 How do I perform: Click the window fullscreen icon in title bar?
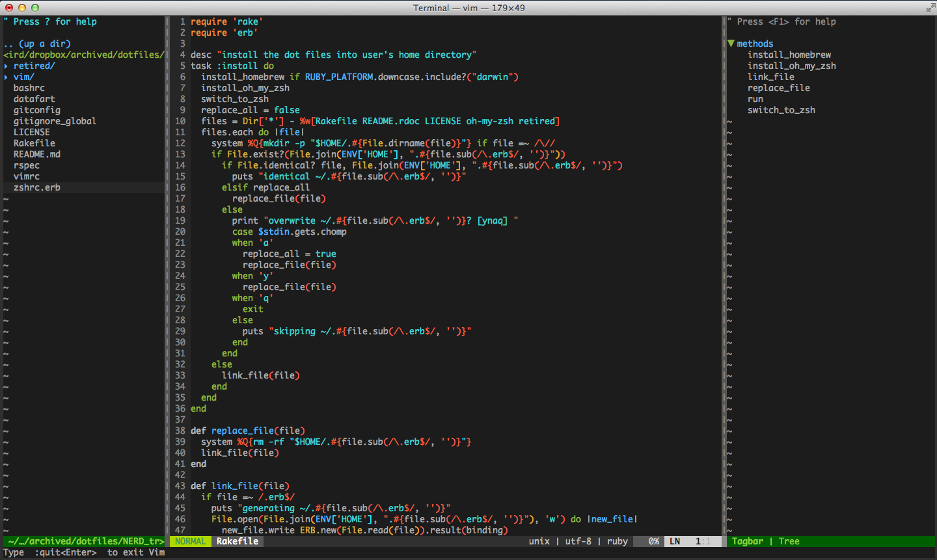pos(930,8)
